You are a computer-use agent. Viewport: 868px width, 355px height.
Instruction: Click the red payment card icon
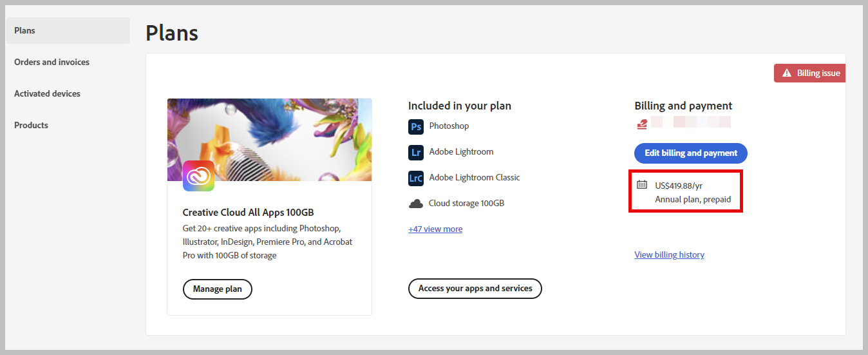[641, 122]
